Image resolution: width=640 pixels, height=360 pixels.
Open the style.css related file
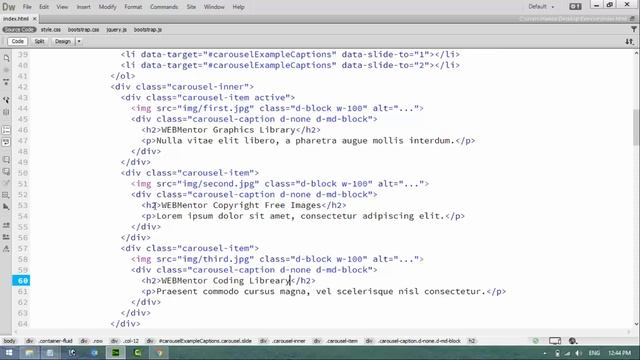tap(51, 30)
